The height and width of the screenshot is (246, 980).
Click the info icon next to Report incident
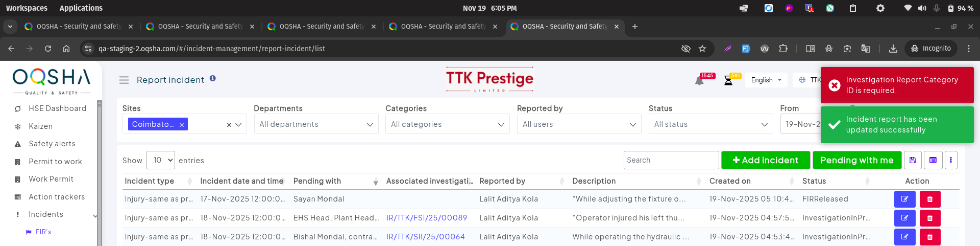(213, 79)
